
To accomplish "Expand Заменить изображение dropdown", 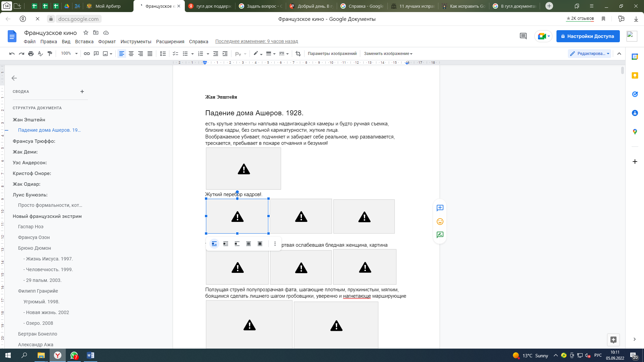I will tap(388, 54).
